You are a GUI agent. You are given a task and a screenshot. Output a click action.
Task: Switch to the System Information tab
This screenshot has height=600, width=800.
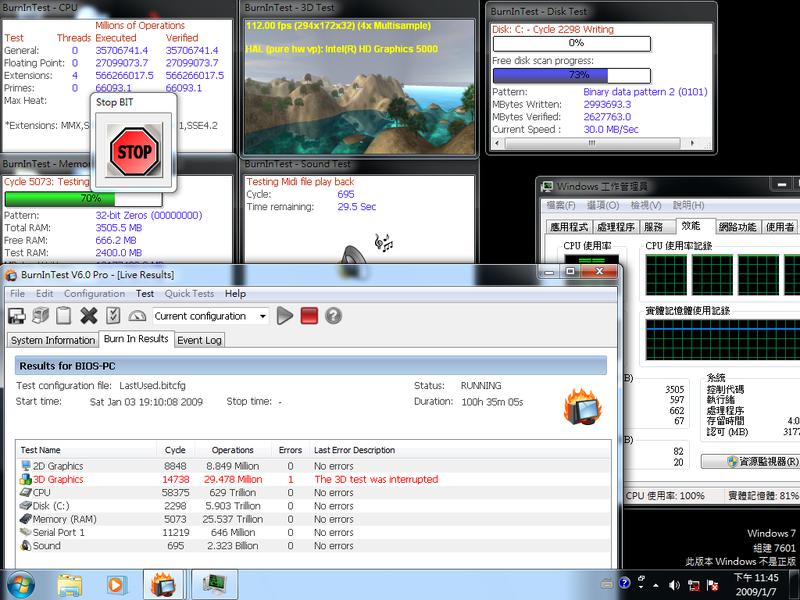[53, 340]
